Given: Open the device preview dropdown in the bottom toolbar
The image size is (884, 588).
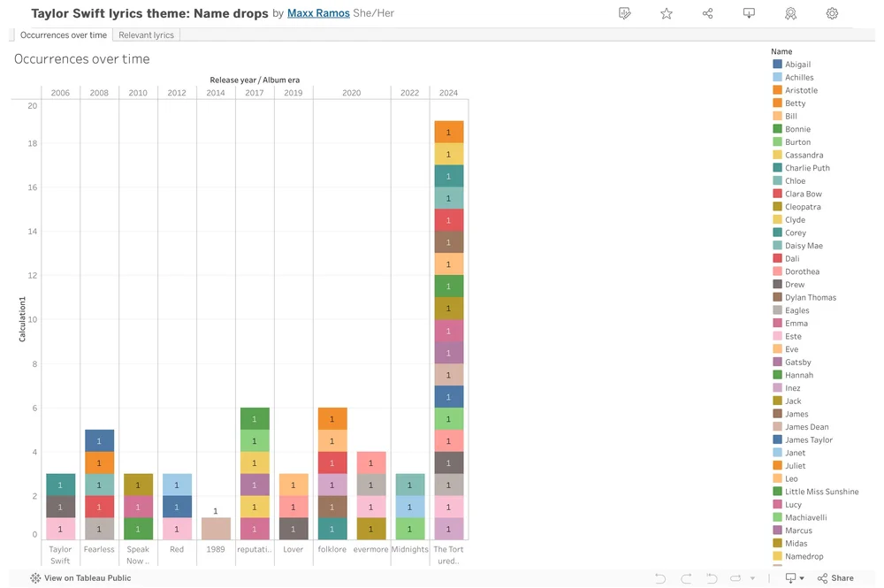Looking at the screenshot, I should (791, 577).
